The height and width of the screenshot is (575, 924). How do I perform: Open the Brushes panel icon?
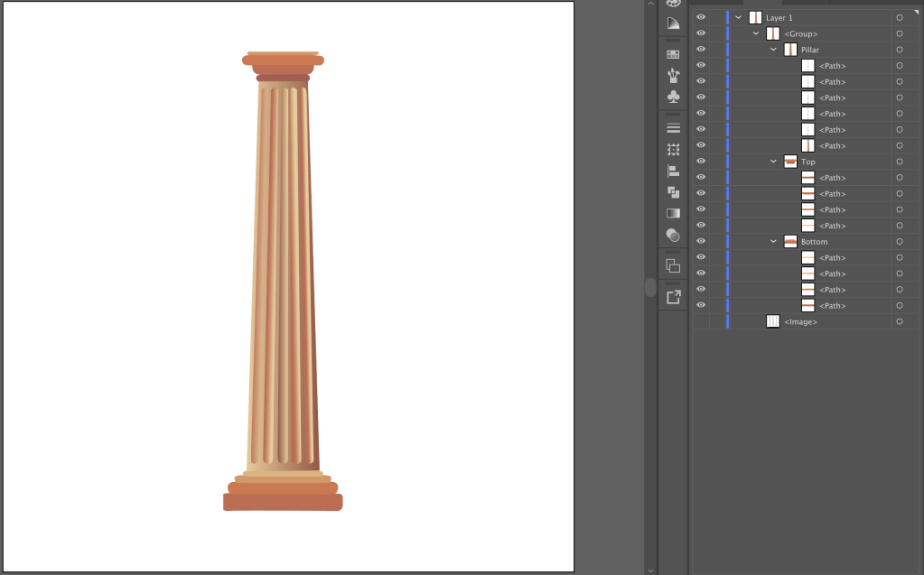(x=673, y=75)
